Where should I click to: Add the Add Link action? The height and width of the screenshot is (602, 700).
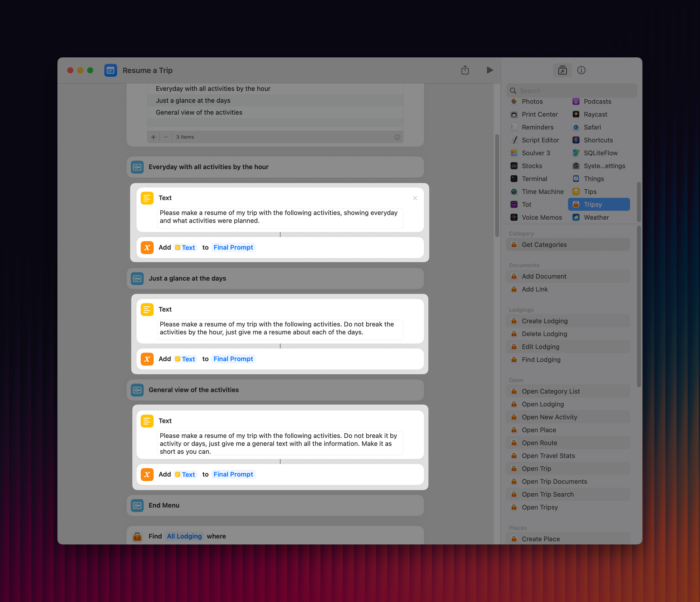click(x=568, y=289)
